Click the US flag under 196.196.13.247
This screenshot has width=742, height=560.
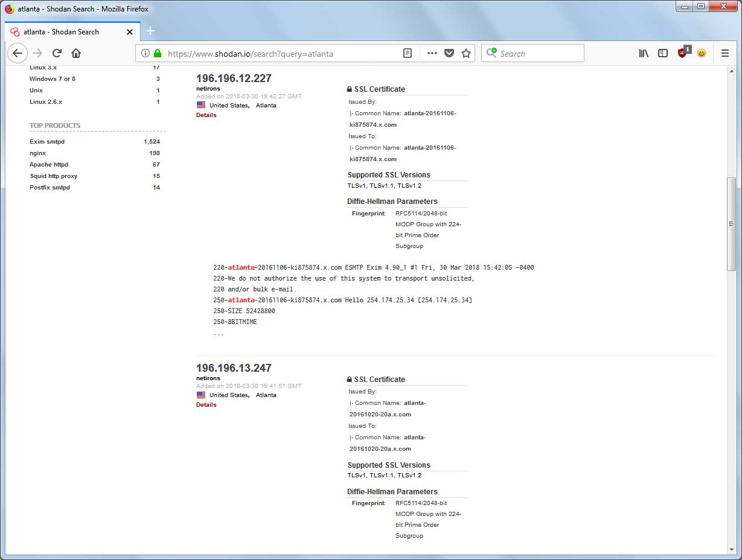point(201,395)
